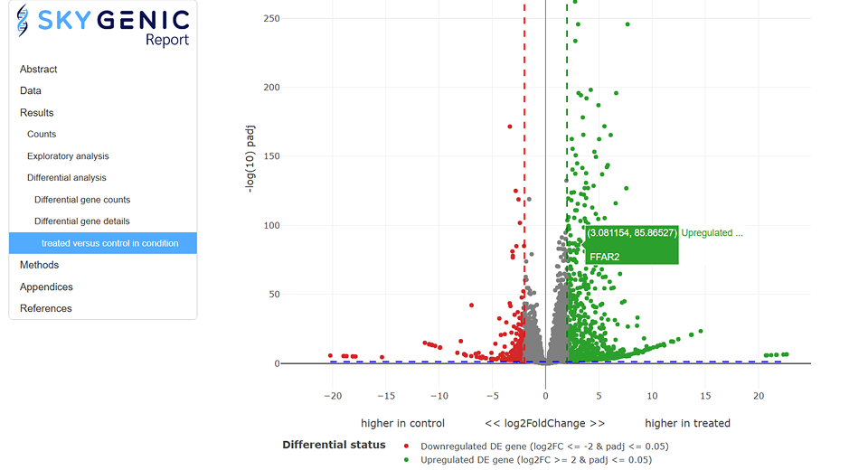Click the FFAR2 gene hover label

pos(605,257)
